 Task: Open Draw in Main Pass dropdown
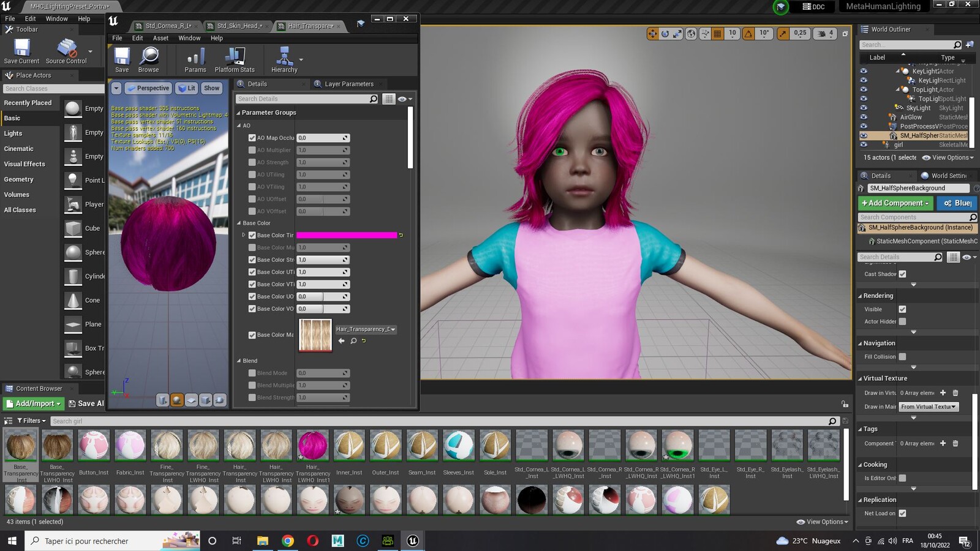click(x=929, y=407)
